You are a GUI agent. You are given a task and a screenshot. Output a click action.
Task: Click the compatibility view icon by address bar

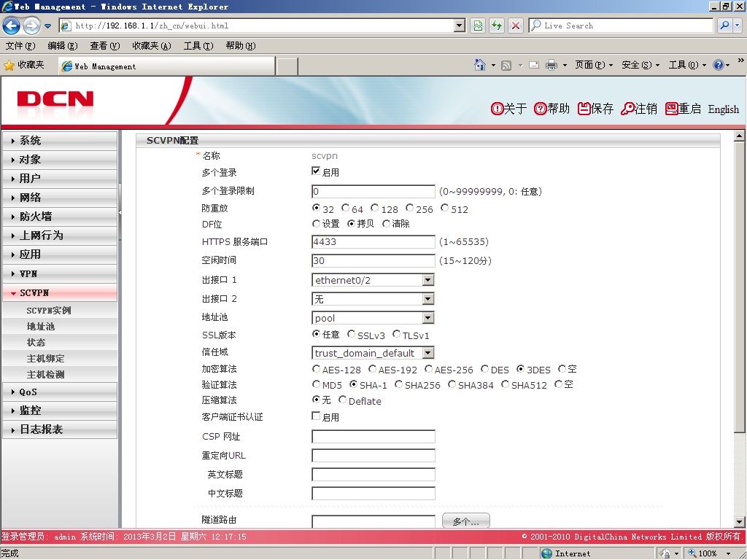coord(477,26)
